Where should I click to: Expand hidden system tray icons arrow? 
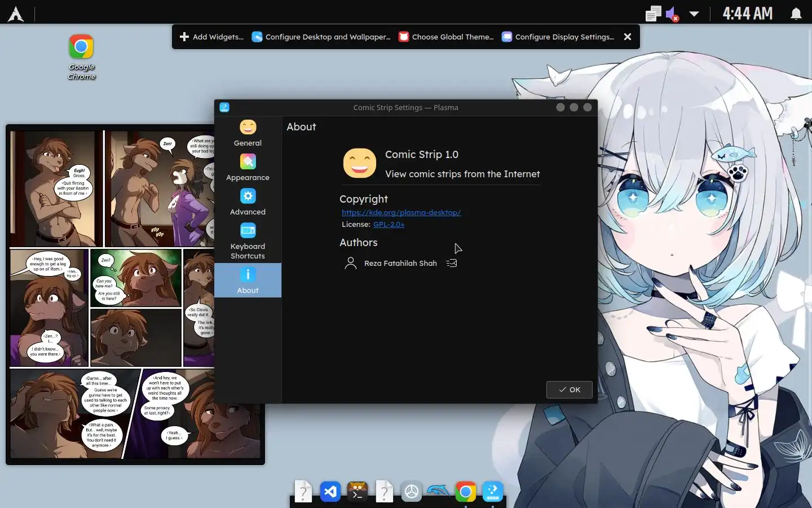point(694,14)
